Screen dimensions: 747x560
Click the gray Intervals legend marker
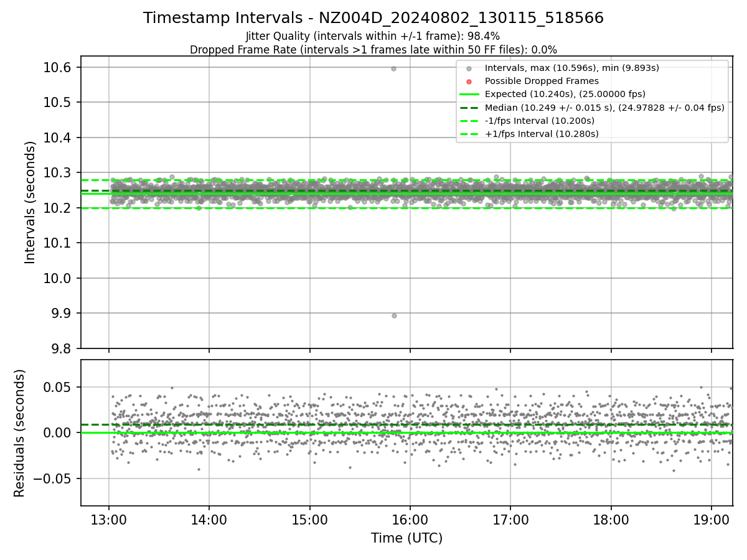point(469,68)
